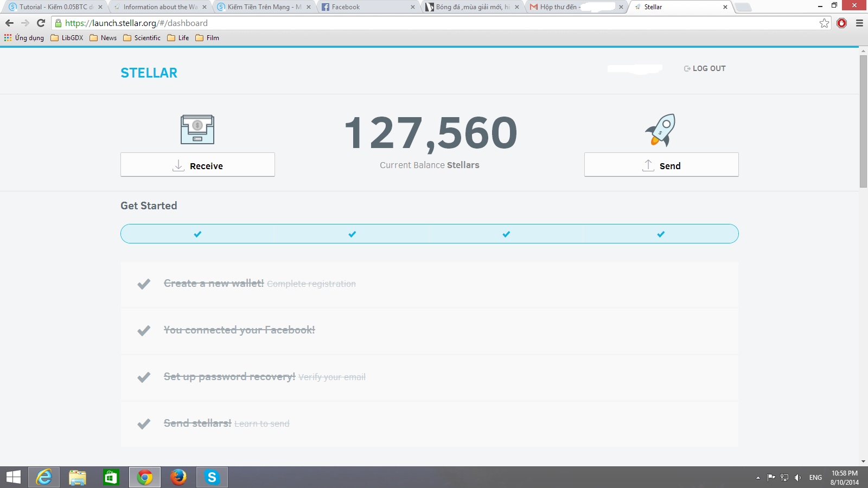Click second checkmark in Get Started progress bar
Viewport: 868px width, 488px height.
tap(352, 234)
